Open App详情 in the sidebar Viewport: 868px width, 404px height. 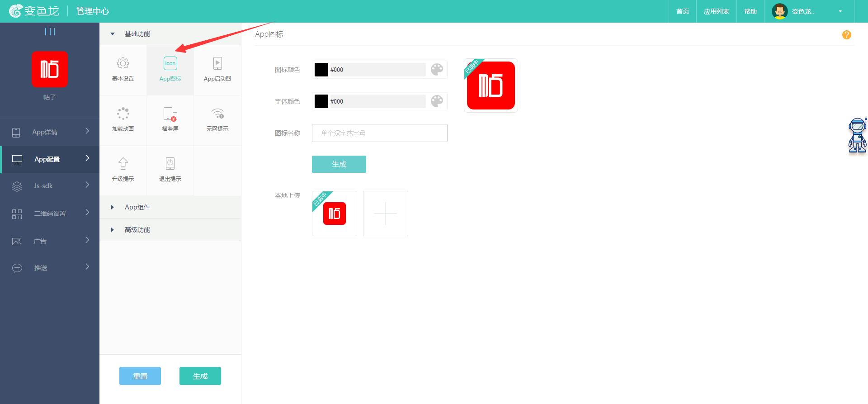pos(50,132)
